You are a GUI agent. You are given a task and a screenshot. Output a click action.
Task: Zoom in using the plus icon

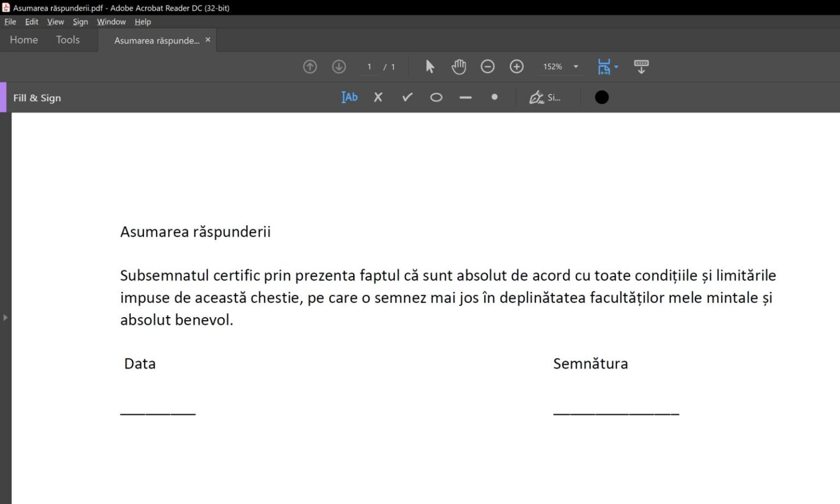(516, 66)
